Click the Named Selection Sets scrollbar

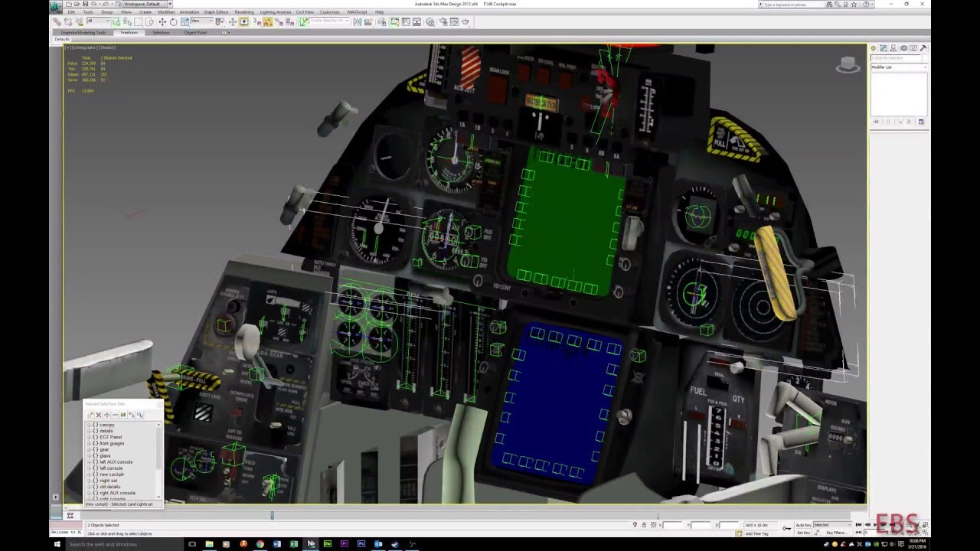[158, 461]
